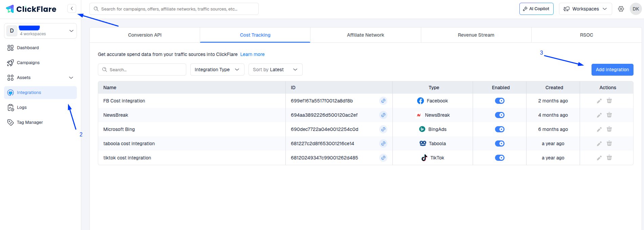644x230 pixels.
Task: Open the Workspaces dropdown
Action: pyautogui.click(x=585, y=9)
